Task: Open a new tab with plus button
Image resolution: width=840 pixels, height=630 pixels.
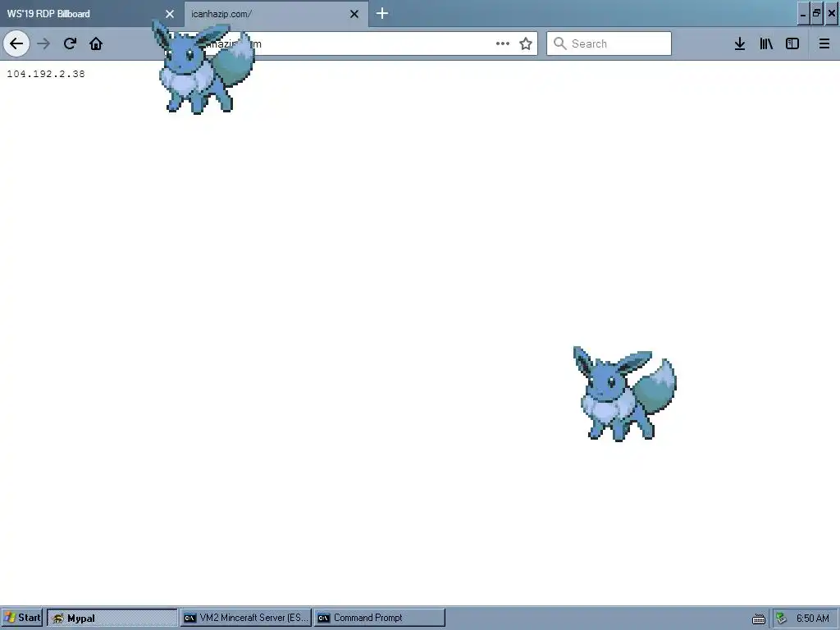Action: point(382,13)
